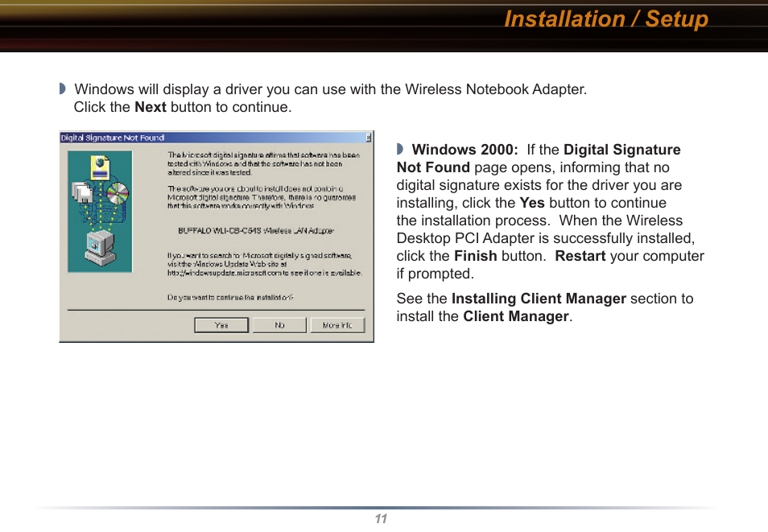Open More Info about the signature

point(337,325)
